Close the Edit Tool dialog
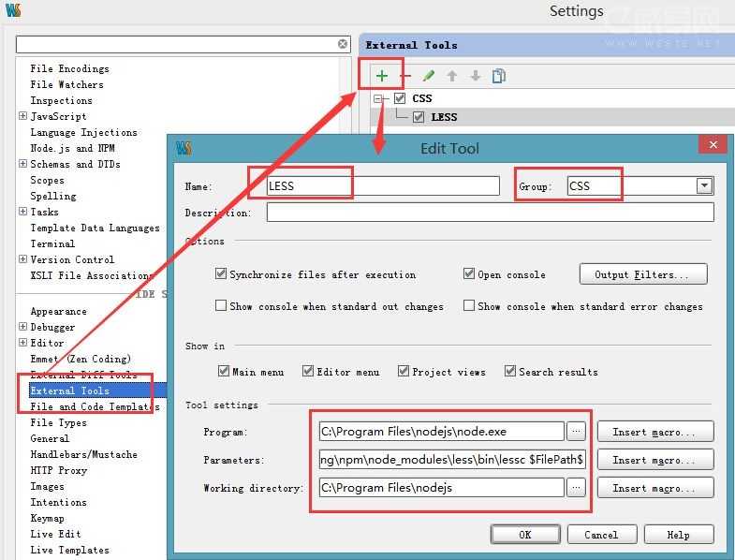This screenshot has width=735, height=560. tap(713, 144)
